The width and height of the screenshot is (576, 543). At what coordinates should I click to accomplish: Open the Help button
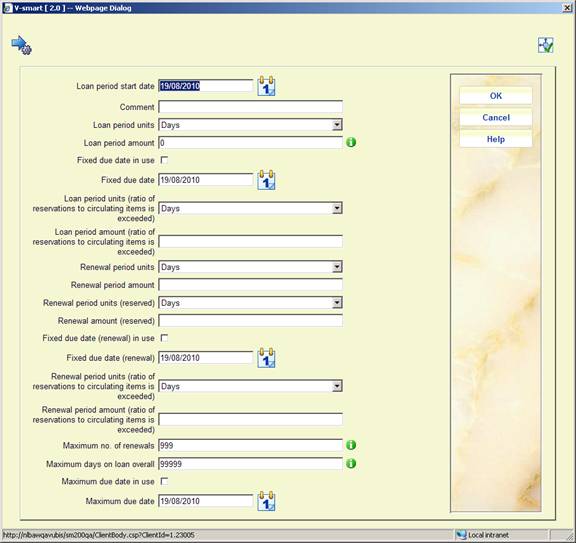pyautogui.click(x=496, y=139)
